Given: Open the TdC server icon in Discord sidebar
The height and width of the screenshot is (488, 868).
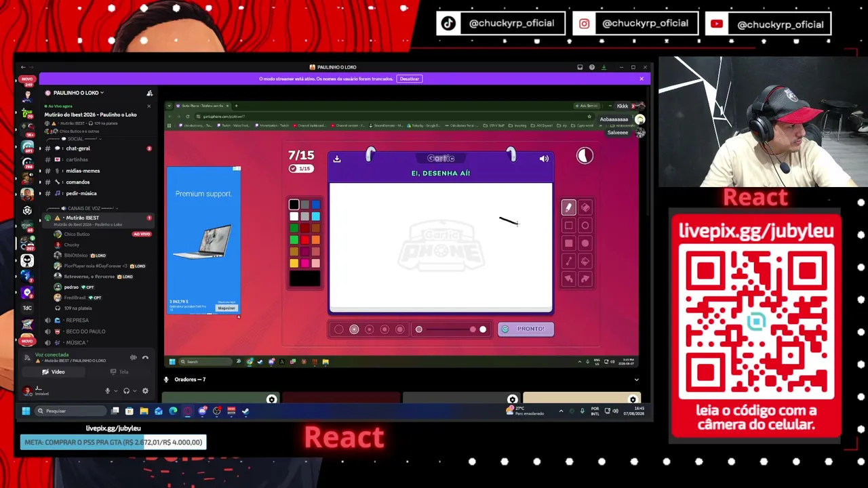Looking at the screenshot, I should coord(27,308).
